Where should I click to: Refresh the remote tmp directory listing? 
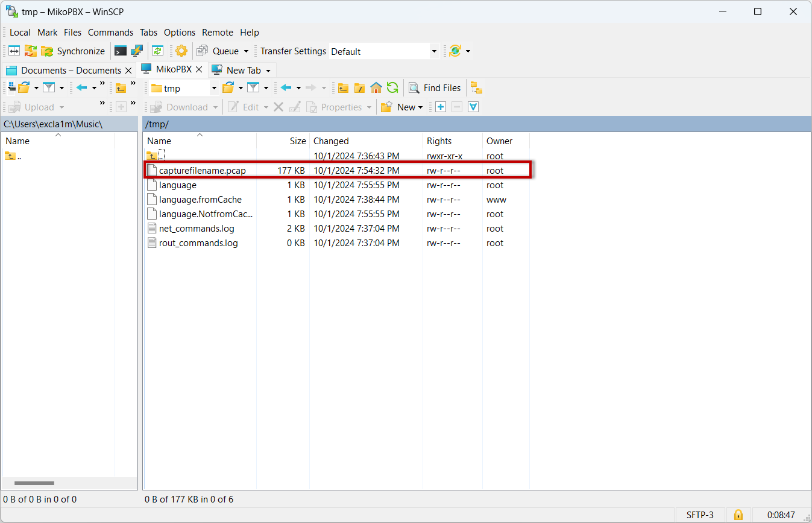coord(392,88)
